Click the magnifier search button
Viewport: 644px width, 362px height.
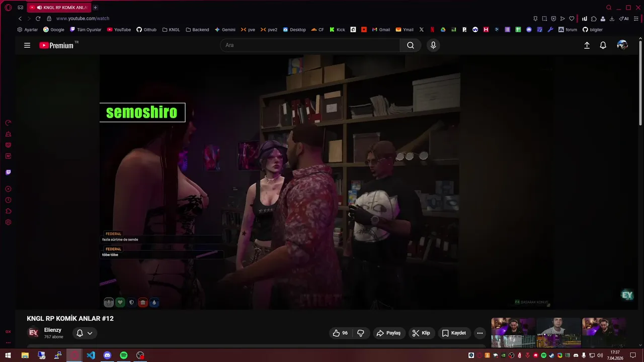[x=411, y=45]
